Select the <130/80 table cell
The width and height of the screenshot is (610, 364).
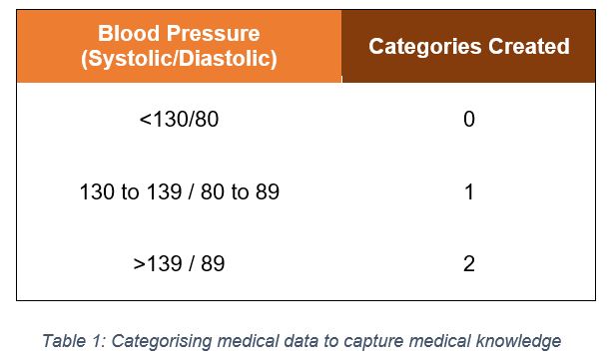tap(179, 119)
